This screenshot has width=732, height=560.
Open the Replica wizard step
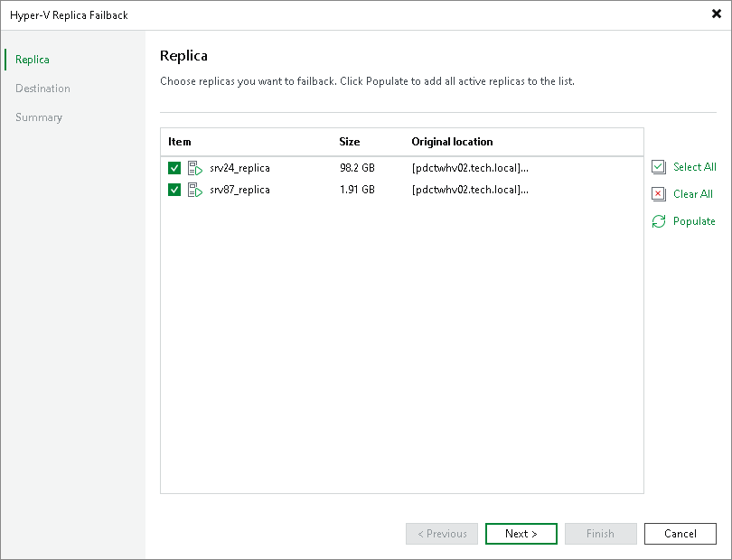pyautogui.click(x=33, y=60)
